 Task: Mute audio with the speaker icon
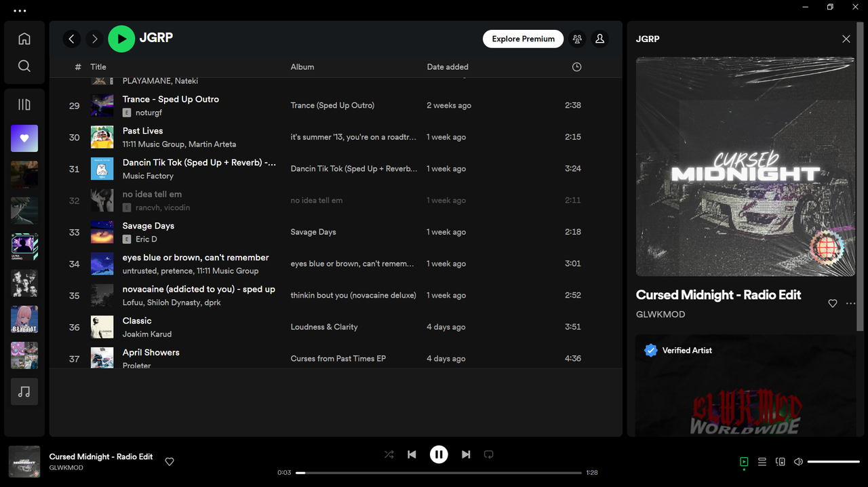(x=798, y=462)
